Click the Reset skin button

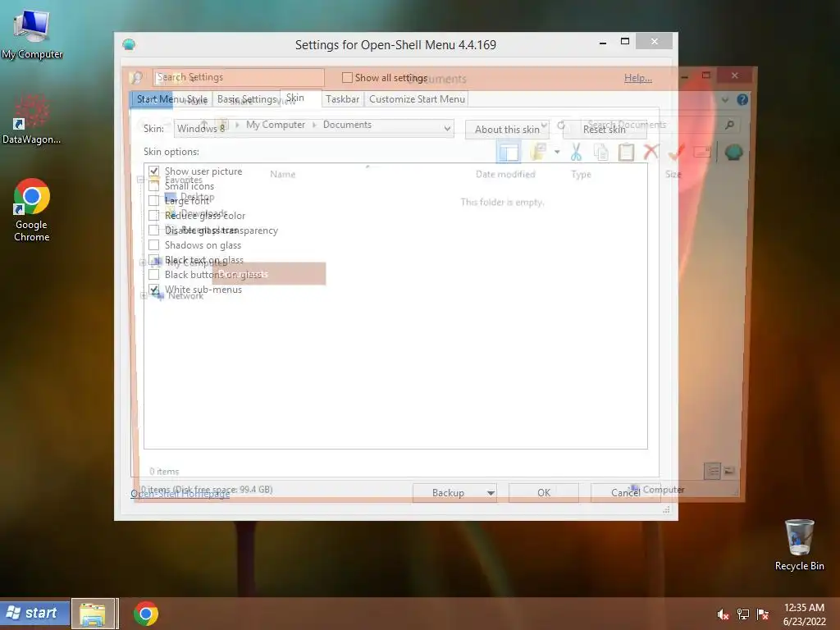(605, 129)
